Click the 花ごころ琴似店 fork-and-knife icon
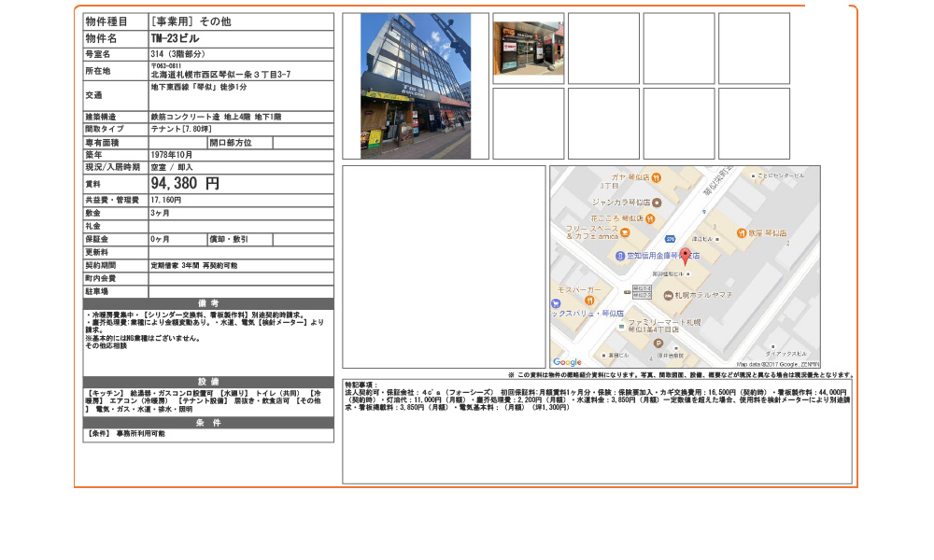 [651, 218]
